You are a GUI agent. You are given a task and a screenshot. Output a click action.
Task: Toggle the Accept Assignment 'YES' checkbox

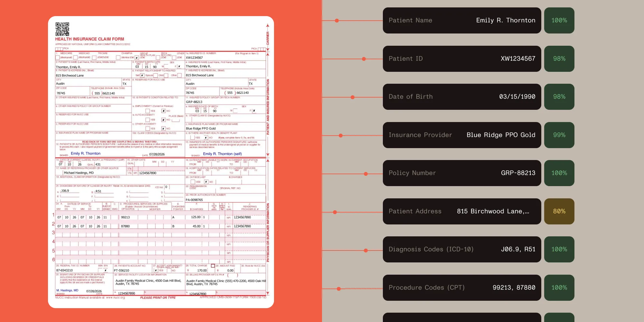pyautogui.click(x=156, y=270)
